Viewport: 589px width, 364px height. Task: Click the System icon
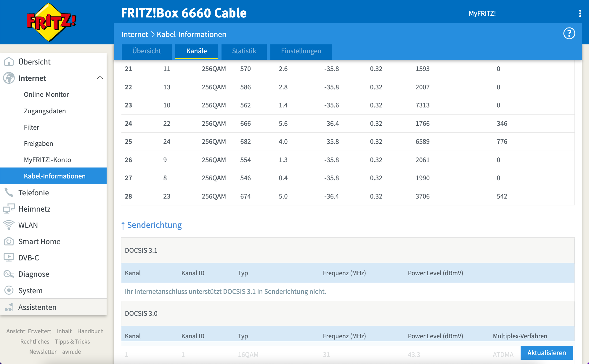click(x=9, y=290)
